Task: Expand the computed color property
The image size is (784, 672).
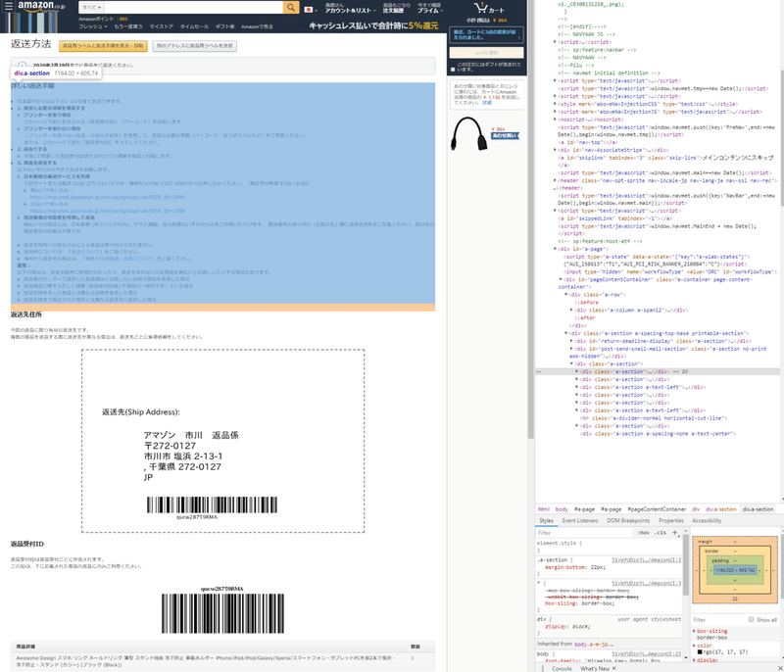Action: click(694, 646)
